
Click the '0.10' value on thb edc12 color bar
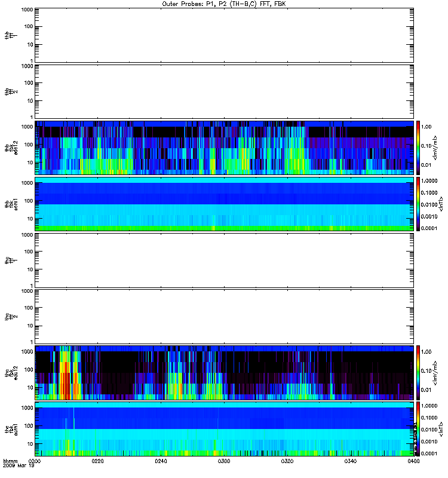[426, 146]
